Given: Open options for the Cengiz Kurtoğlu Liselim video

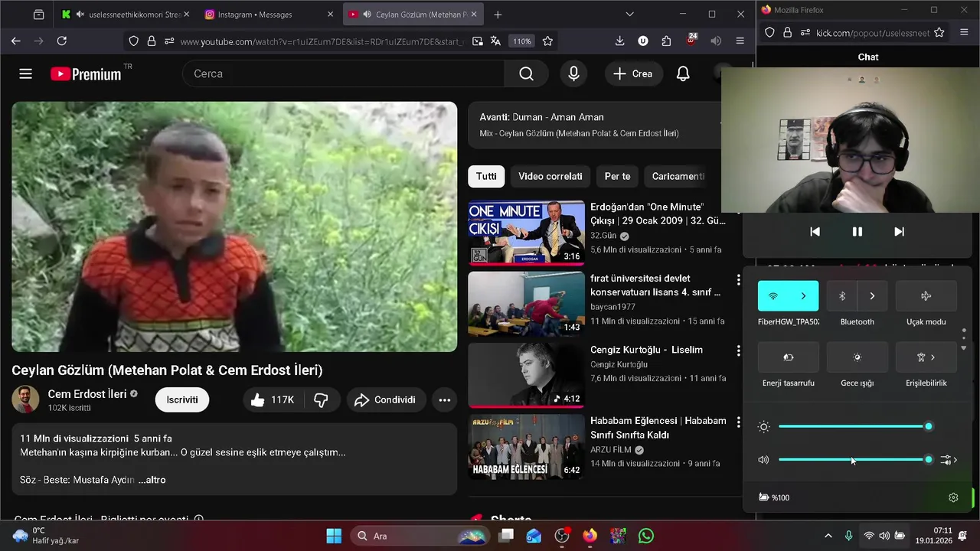Looking at the screenshot, I should click(738, 350).
